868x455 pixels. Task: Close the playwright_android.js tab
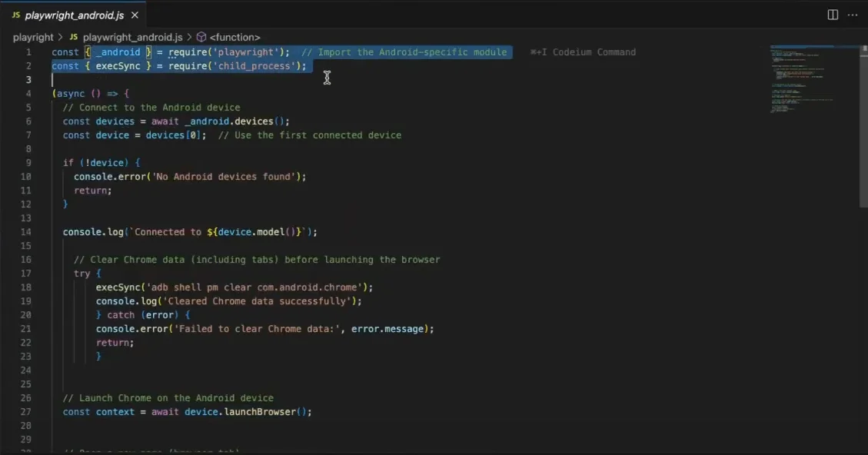pyautogui.click(x=135, y=15)
